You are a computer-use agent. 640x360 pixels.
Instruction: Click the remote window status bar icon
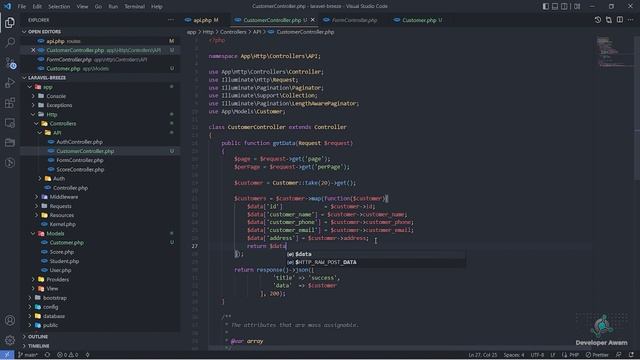7,355
